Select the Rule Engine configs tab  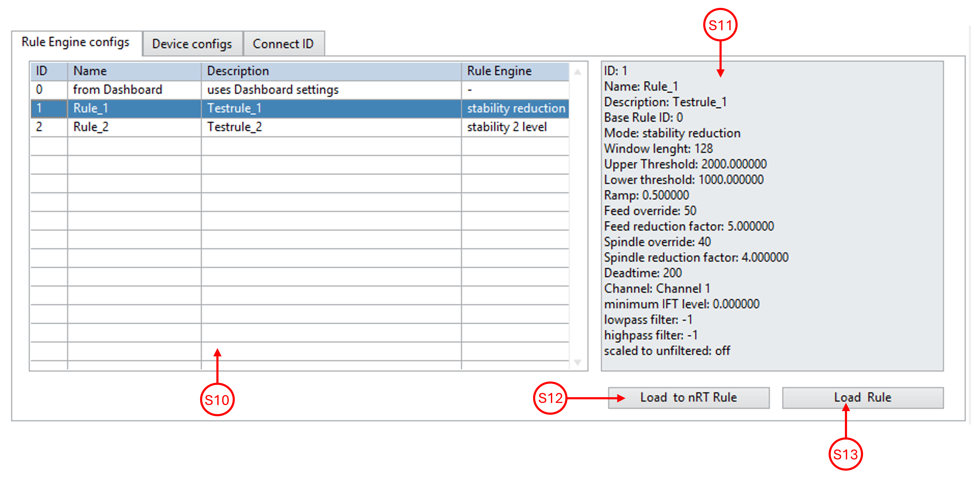75,42
